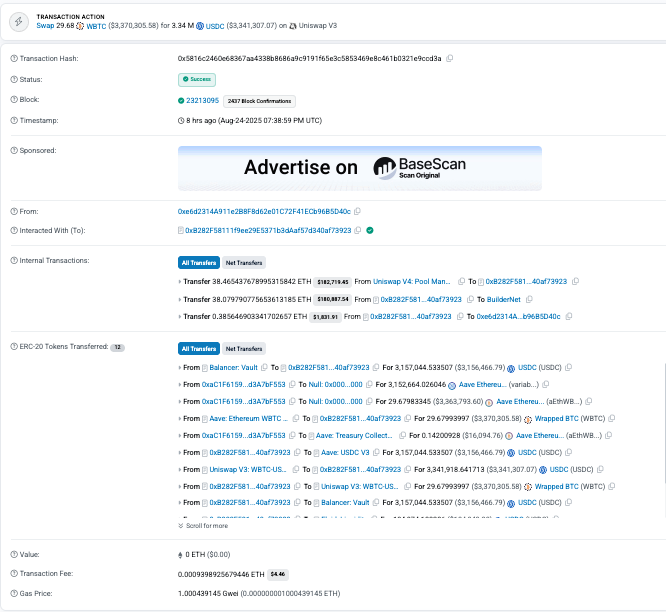Click the help icon beside Status

14,79
